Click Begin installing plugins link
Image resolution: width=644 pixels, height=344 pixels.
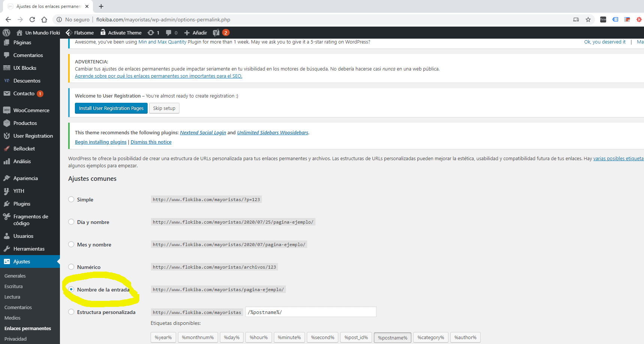(101, 142)
